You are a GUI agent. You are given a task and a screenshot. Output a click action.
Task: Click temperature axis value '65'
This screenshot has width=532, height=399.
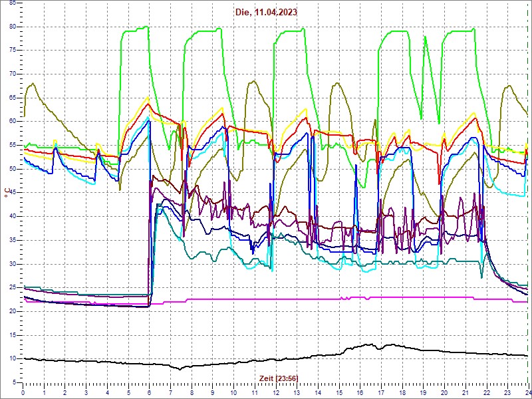coord(13,98)
